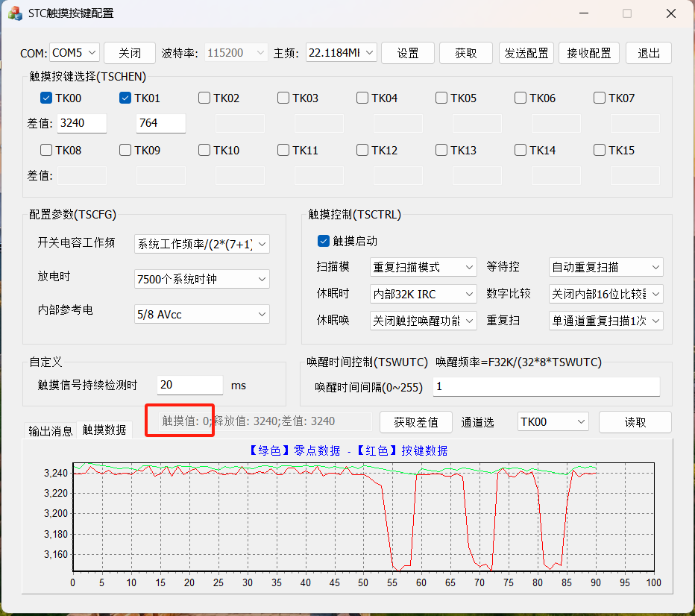Switch to the 输出消息 tab
The height and width of the screenshot is (616, 695).
[x=50, y=431]
